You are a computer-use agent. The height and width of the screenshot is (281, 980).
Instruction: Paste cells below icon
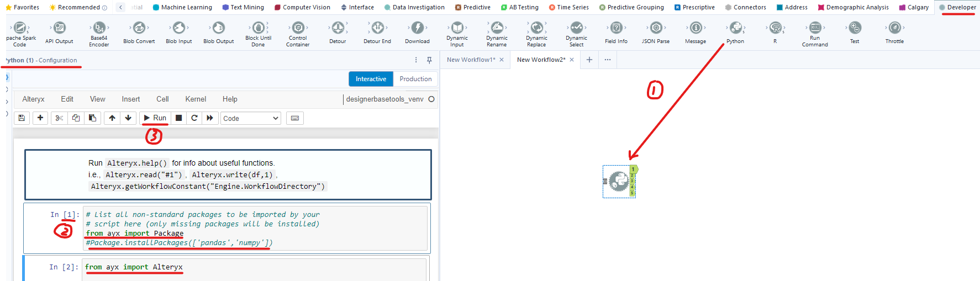tap(92, 118)
